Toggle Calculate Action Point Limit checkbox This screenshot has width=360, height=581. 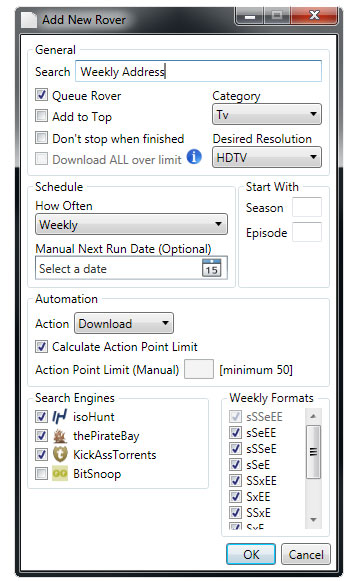(41, 347)
